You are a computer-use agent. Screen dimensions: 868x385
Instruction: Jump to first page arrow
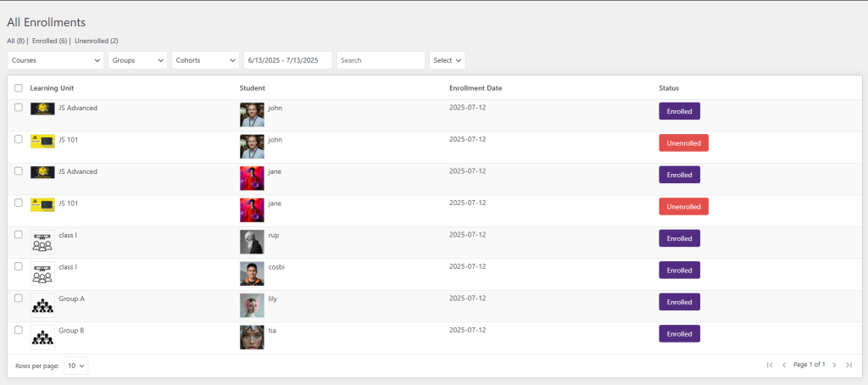point(770,365)
